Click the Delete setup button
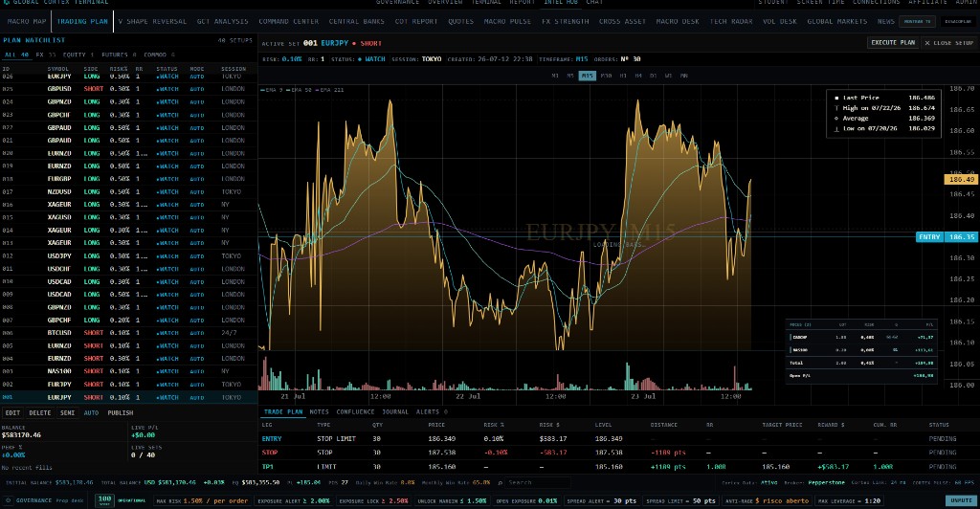The height and width of the screenshot is (509, 980). pyautogui.click(x=39, y=412)
